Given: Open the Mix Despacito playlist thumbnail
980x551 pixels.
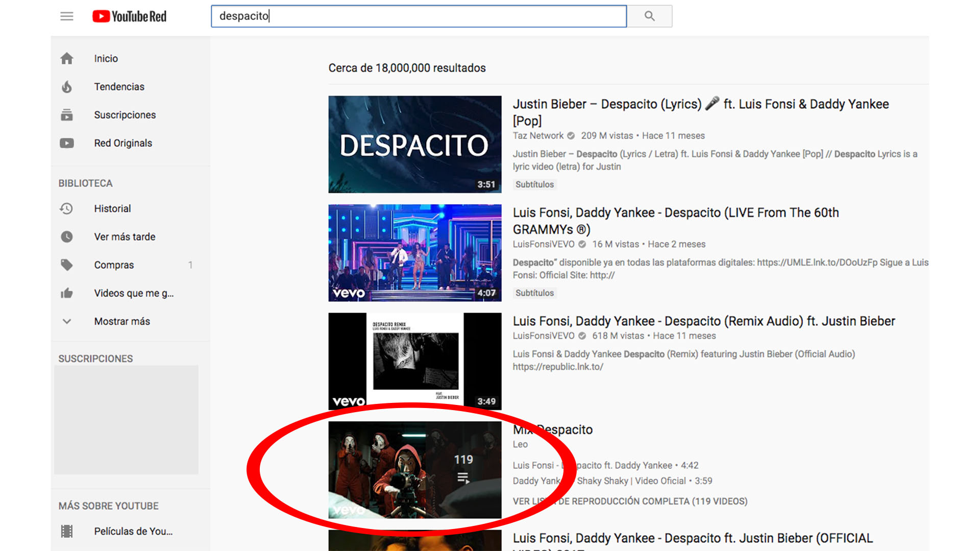Looking at the screenshot, I should (x=414, y=470).
